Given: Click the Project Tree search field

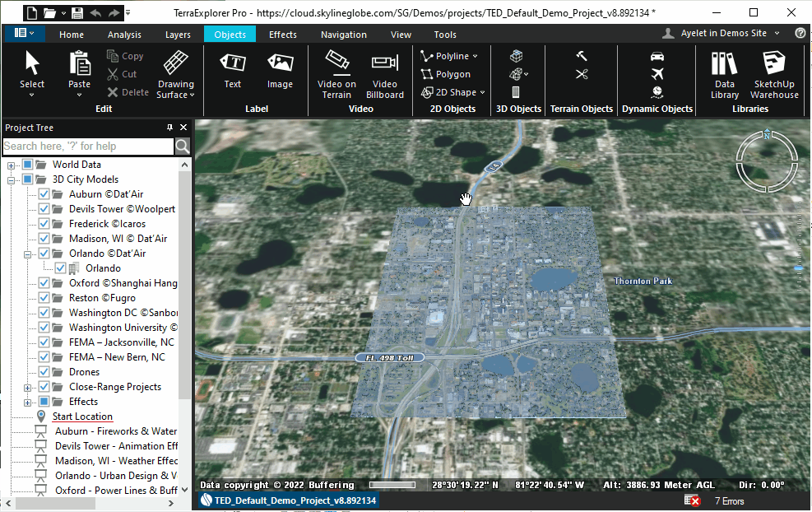Looking at the screenshot, I should (88, 147).
